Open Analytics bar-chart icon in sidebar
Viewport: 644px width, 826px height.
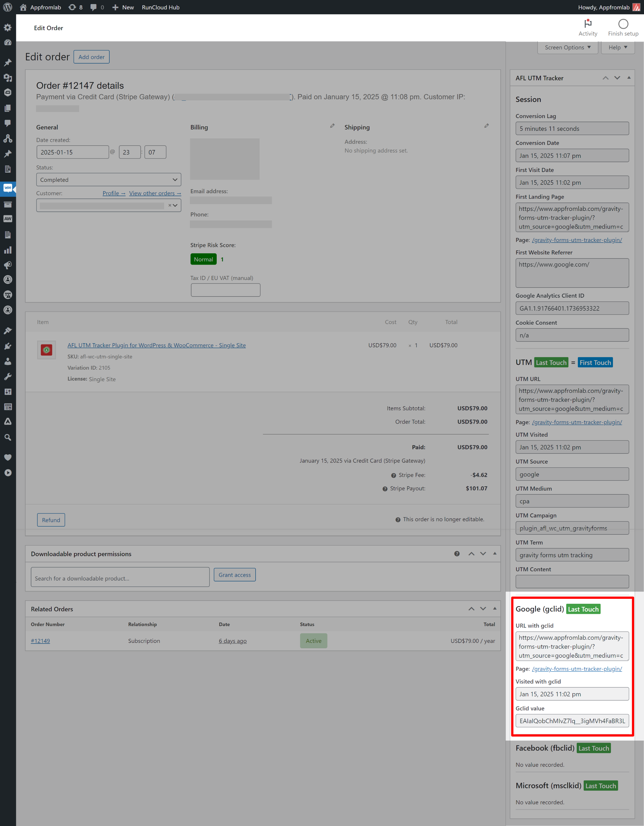coord(8,250)
